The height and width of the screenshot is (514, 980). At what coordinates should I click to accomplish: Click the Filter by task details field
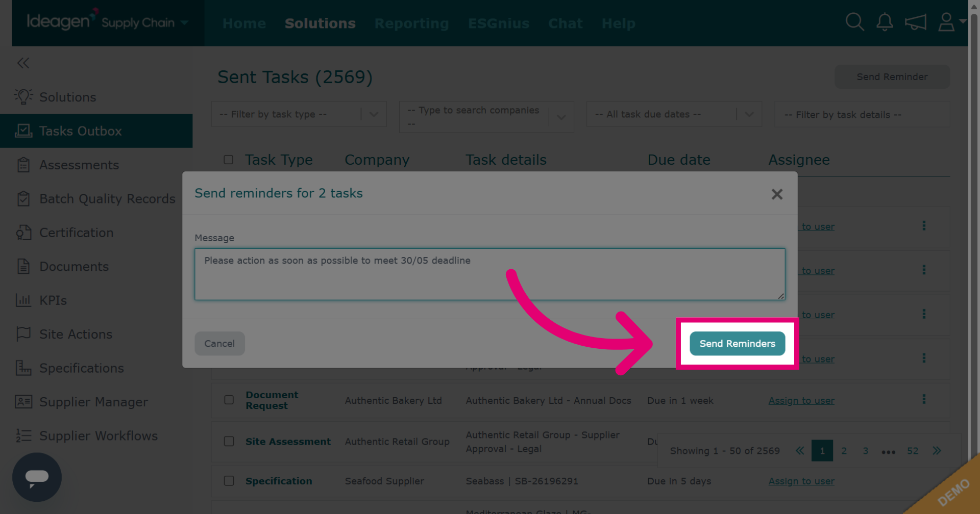[862, 114]
